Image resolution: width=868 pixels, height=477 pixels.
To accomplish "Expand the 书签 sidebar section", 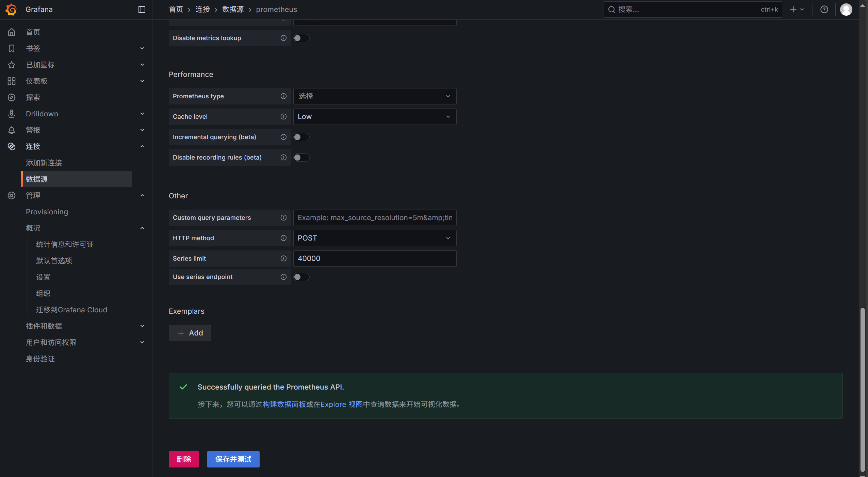I will pyautogui.click(x=142, y=48).
